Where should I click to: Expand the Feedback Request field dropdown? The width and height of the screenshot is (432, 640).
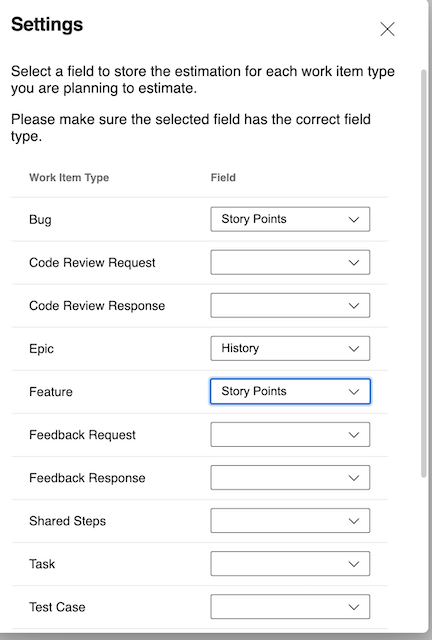(x=290, y=434)
